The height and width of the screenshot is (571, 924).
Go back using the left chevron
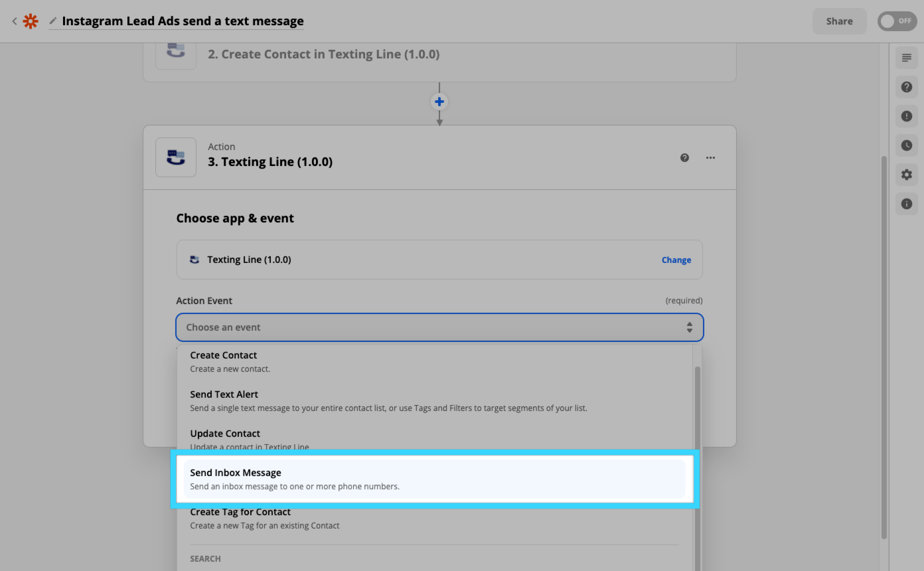[x=14, y=21]
